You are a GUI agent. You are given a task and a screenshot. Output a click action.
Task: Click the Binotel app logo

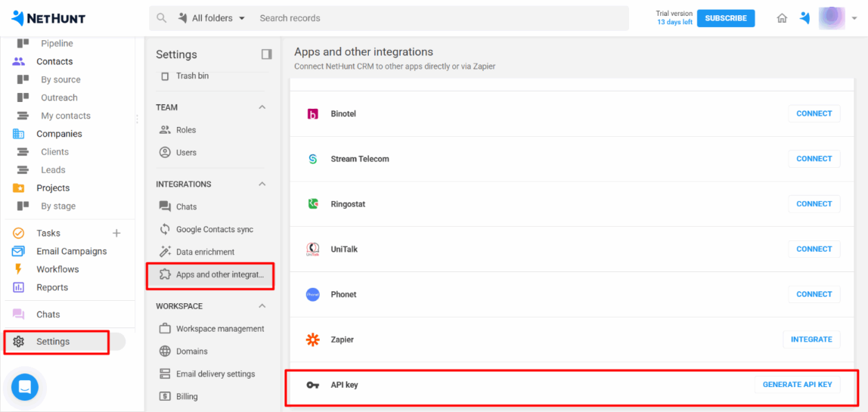tap(313, 113)
